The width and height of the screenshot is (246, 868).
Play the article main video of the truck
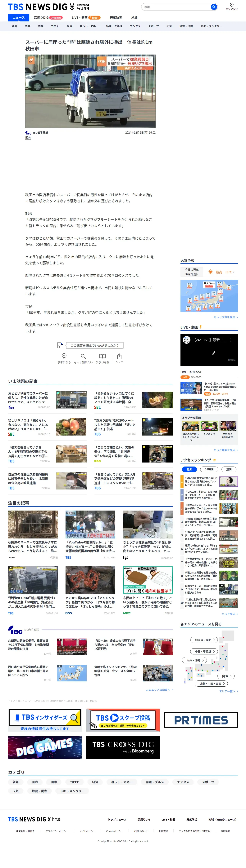pos(90,91)
